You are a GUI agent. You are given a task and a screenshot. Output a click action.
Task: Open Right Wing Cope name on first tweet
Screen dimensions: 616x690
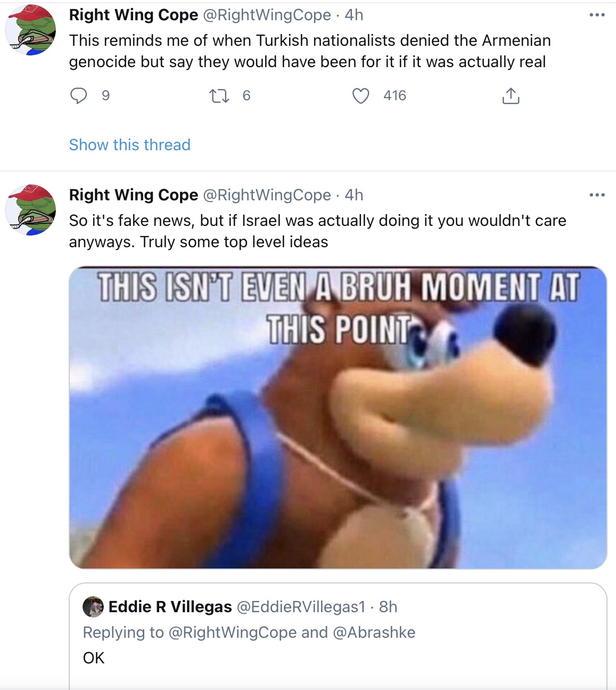tap(134, 15)
